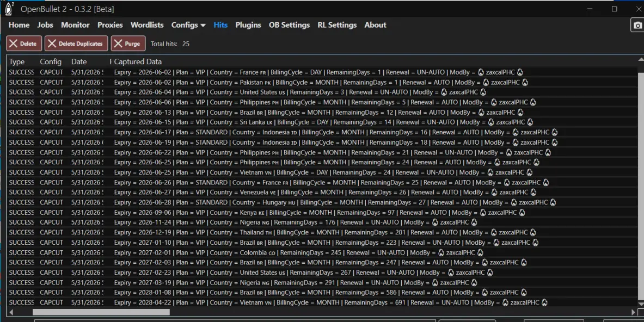644x322 pixels.
Task: Click the down arrow of vertical scrollbar
Action: pyautogui.click(x=641, y=304)
